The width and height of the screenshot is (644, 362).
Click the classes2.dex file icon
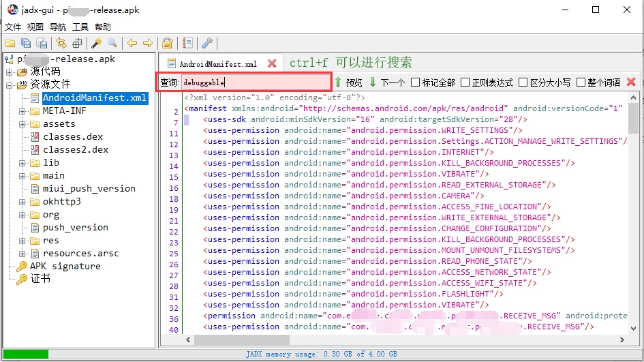[35, 149]
